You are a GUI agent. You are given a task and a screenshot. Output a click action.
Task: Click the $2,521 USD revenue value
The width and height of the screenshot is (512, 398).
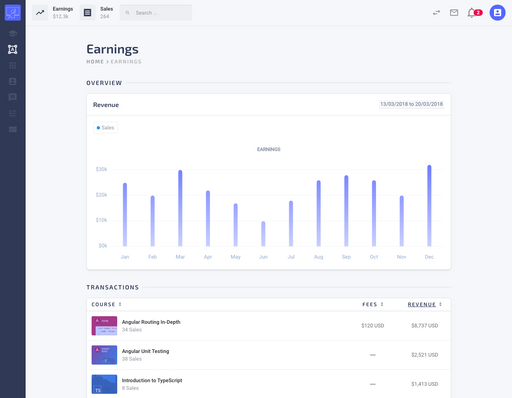pyautogui.click(x=425, y=355)
